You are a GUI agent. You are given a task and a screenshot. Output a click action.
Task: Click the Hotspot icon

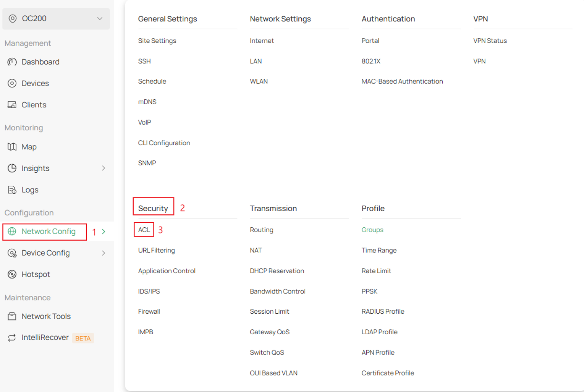click(x=12, y=274)
